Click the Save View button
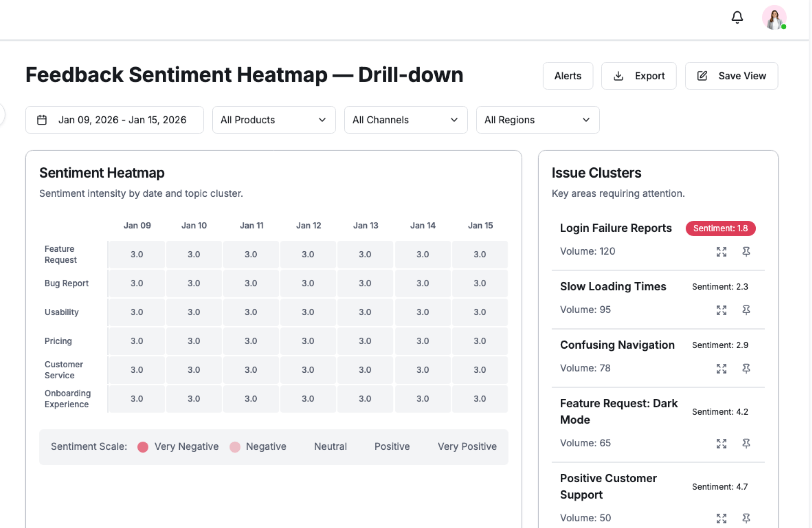This screenshot has height=528, width=812. tap(731, 76)
